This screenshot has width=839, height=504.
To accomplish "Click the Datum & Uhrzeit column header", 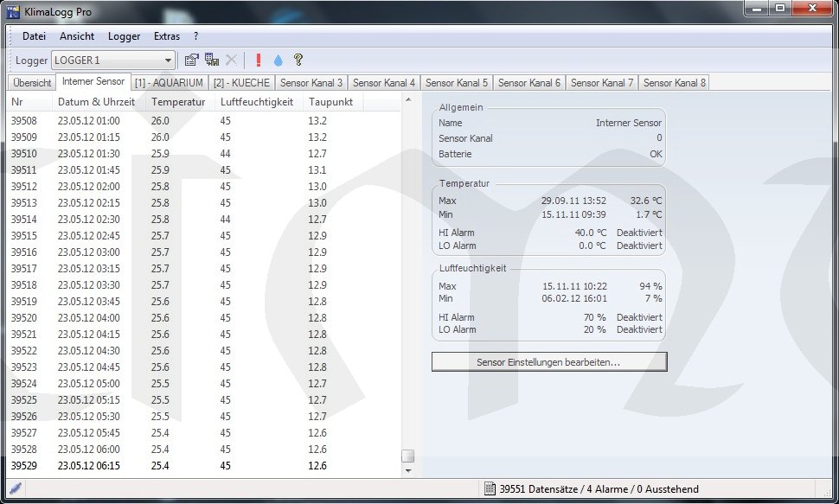I will pyautogui.click(x=96, y=102).
